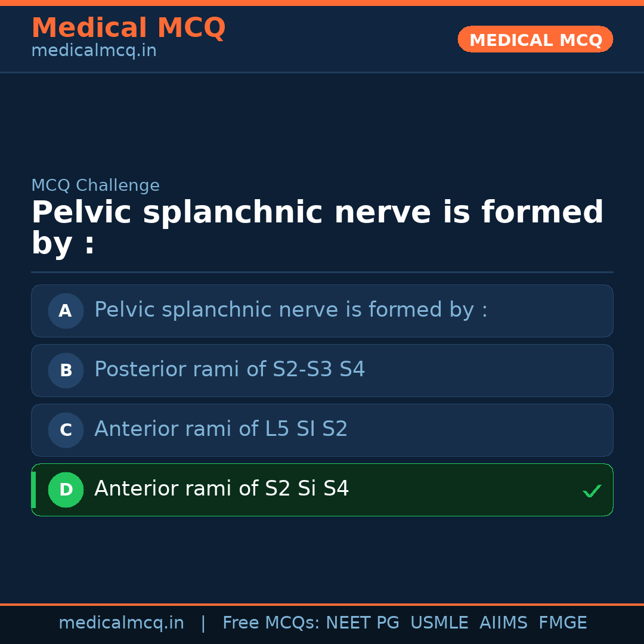The height and width of the screenshot is (644, 644).
Task: Click the circular letter A badge
Action: coord(66,311)
